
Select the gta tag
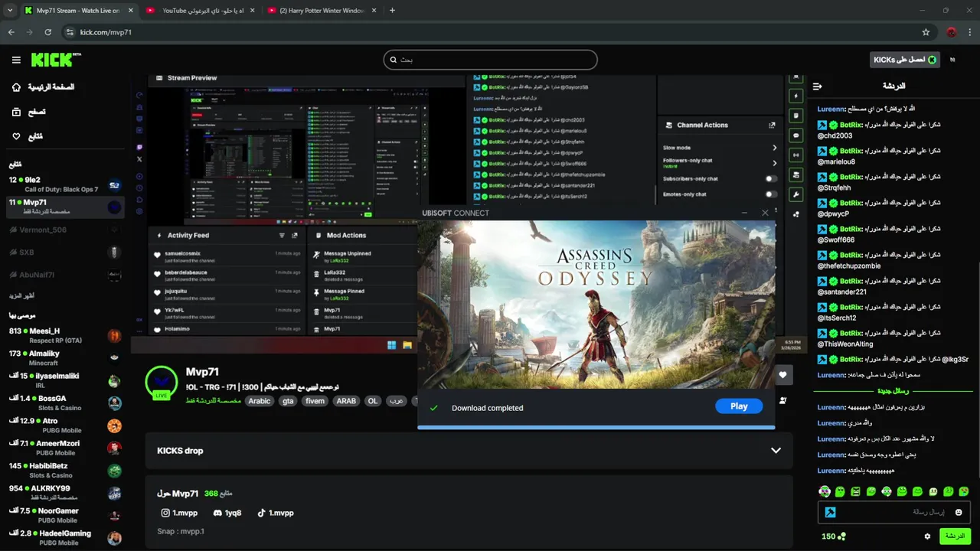[288, 401]
